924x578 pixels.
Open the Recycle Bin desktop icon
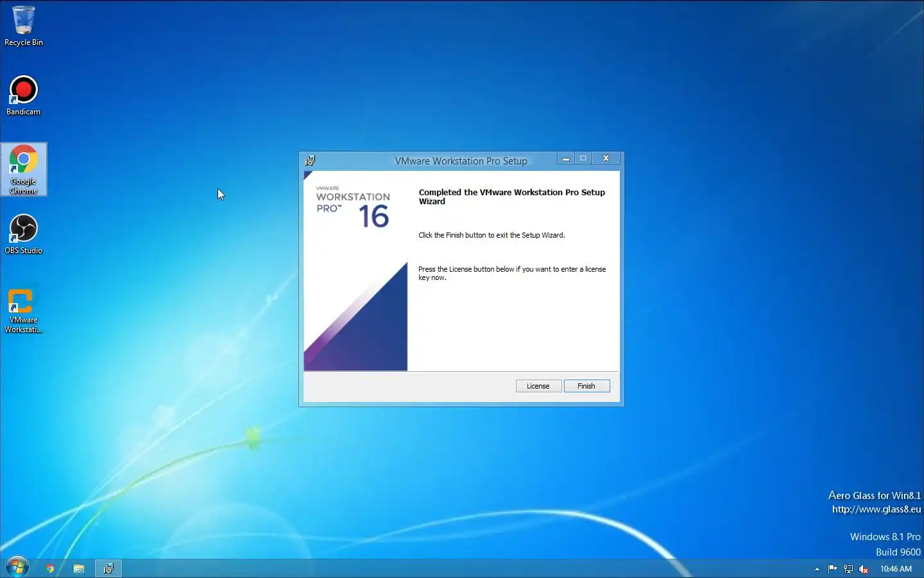coord(24,26)
